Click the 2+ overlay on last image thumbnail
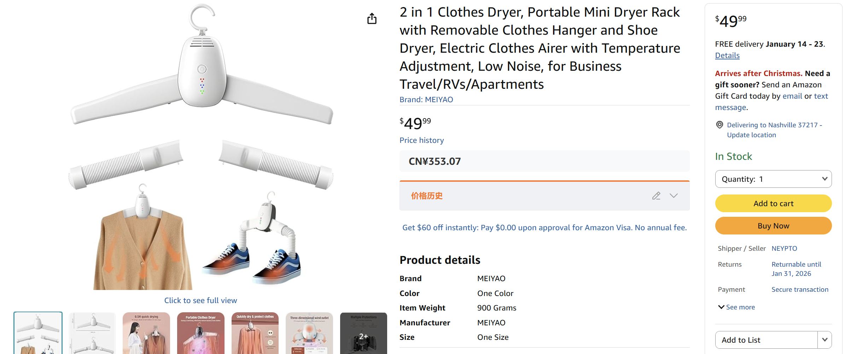This screenshot has height=354, width=868. pyautogui.click(x=363, y=337)
